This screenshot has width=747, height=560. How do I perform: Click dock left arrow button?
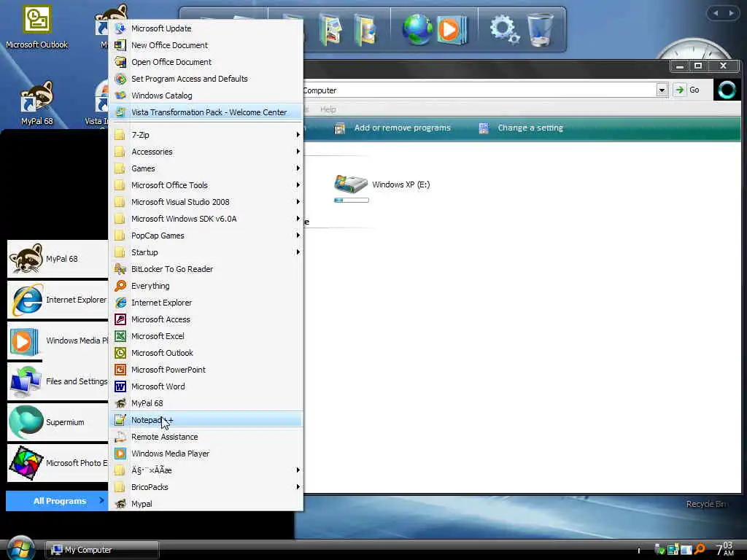pyautogui.click(x=716, y=13)
